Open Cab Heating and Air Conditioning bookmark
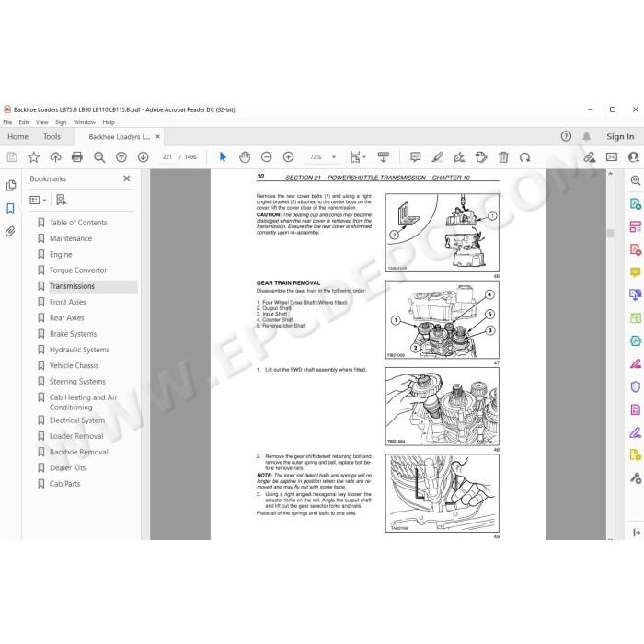This screenshot has width=644, height=644. tap(84, 402)
